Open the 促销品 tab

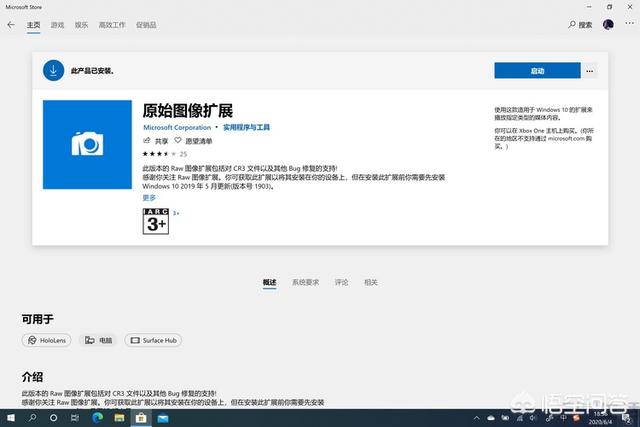(x=146, y=25)
